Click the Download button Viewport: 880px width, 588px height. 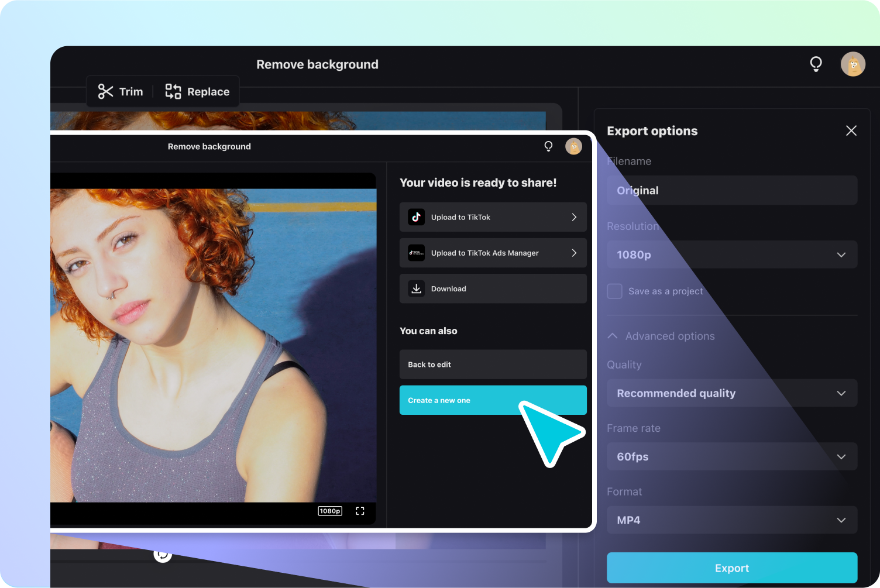[x=493, y=288]
